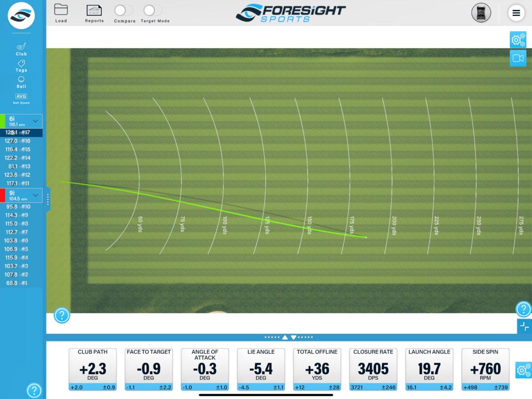Screen dimensions: 532x399
Task: Open the hamburger menu
Action: coord(516,12)
